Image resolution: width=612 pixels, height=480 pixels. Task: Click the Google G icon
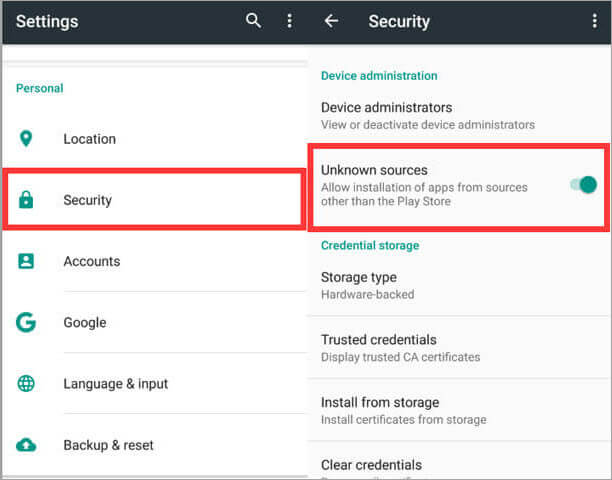click(x=26, y=322)
